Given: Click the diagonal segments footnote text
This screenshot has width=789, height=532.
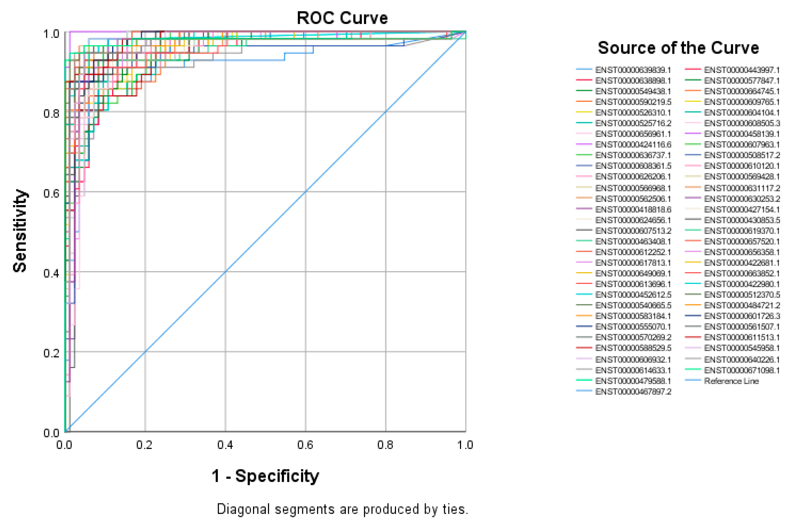Looking at the screenshot, I should click(342, 509).
